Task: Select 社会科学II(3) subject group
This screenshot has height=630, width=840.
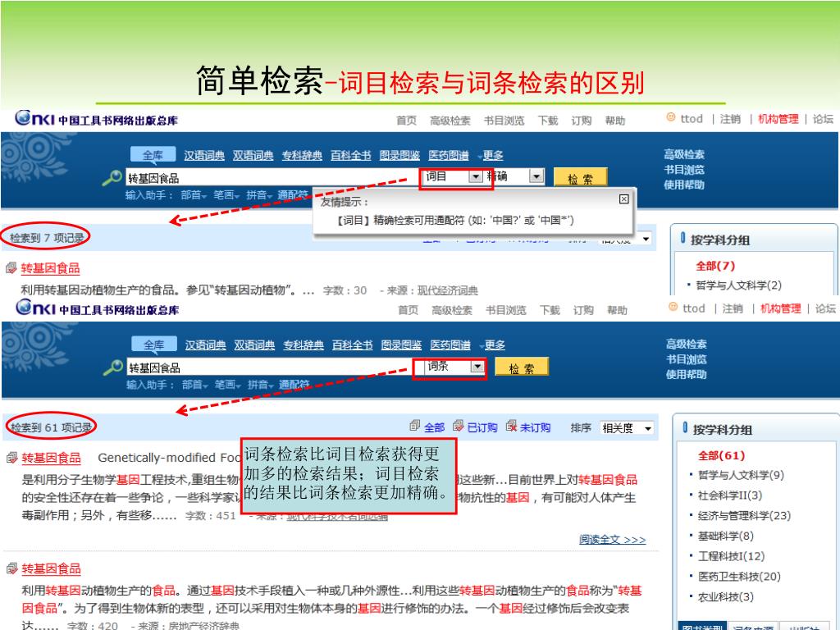Action: tap(729, 495)
